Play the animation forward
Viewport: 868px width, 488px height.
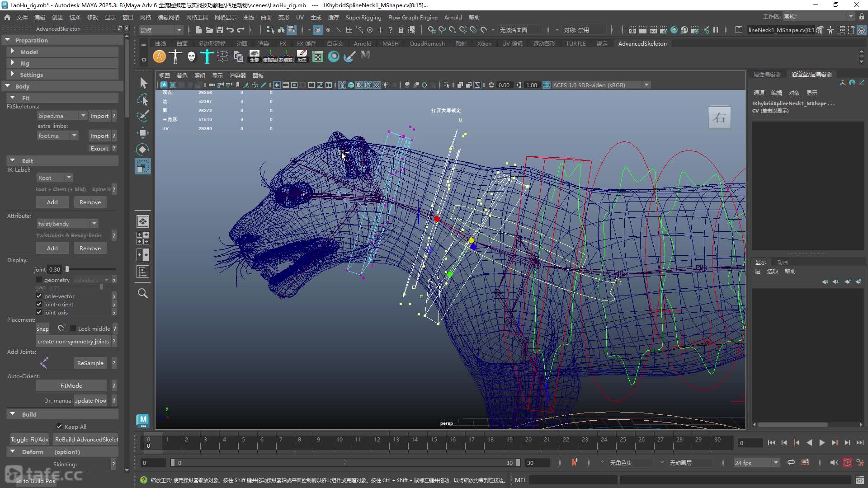point(822,443)
